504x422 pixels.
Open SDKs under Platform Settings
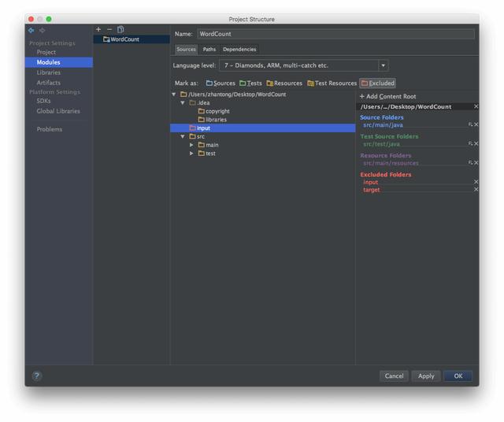43,101
